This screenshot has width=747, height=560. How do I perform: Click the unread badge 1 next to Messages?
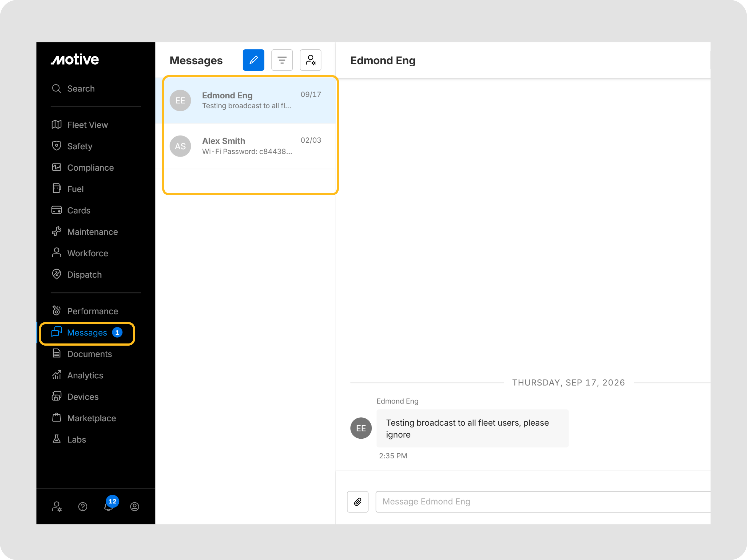point(117,333)
